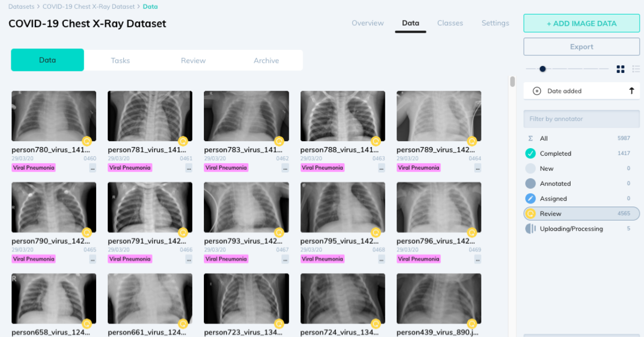The height and width of the screenshot is (337, 644).
Task: Switch to the Classes tab
Action: (x=450, y=23)
